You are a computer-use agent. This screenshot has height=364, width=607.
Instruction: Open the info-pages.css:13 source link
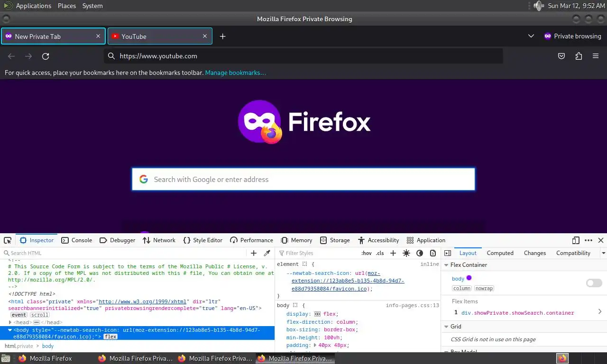click(x=413, y=306)
